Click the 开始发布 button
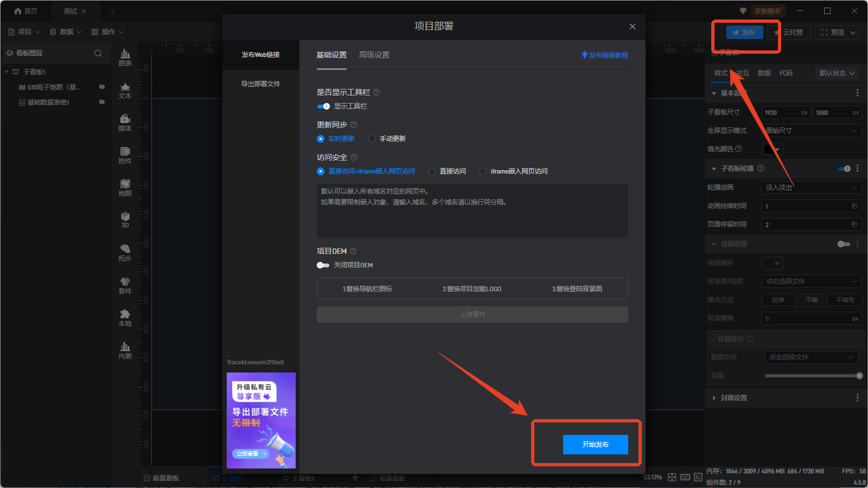Image resolution: width=868 pixels, height=488 pixels. 595,445
